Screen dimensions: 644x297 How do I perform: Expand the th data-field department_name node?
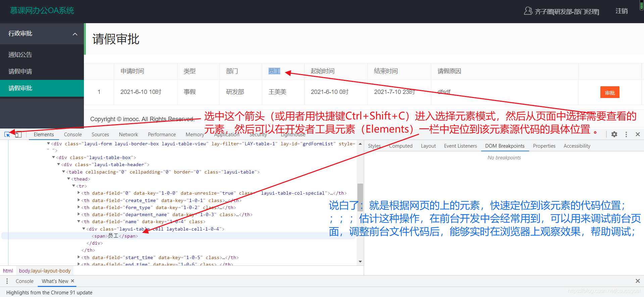pyautogui.click(x=79, y=214)
